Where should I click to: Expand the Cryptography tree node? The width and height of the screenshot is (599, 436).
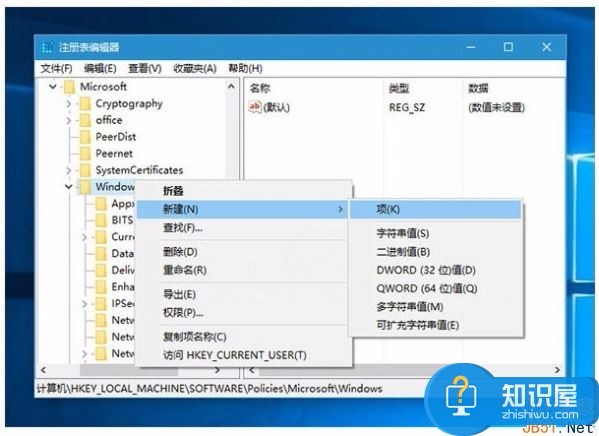[x=69, y=104]
